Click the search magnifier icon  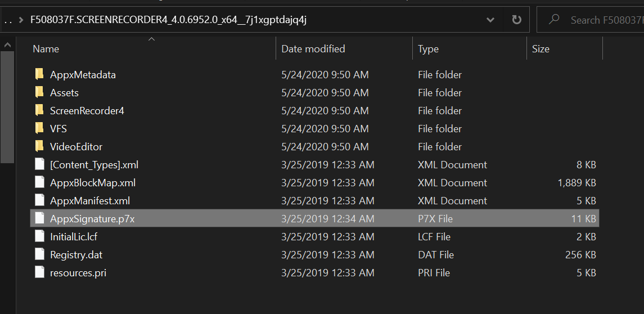555,19
